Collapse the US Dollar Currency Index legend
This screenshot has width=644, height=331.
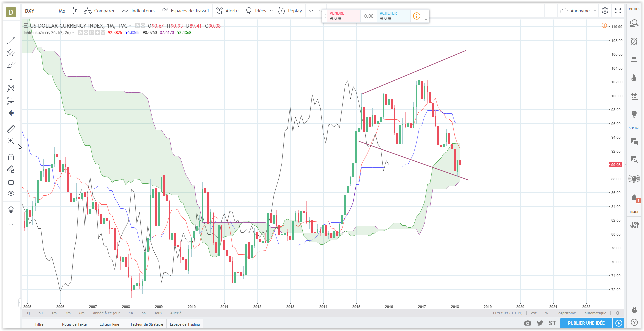(26, 26)
